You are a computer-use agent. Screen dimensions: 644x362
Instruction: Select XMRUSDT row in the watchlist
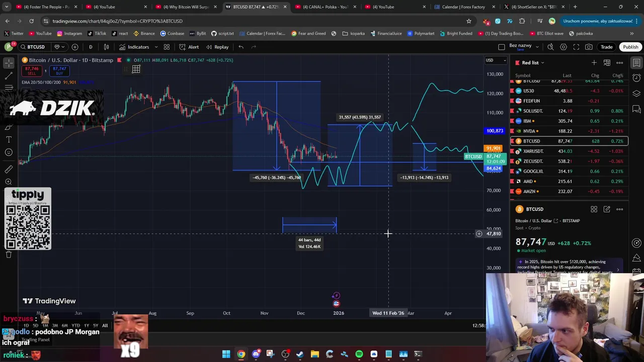pos(569,151)
